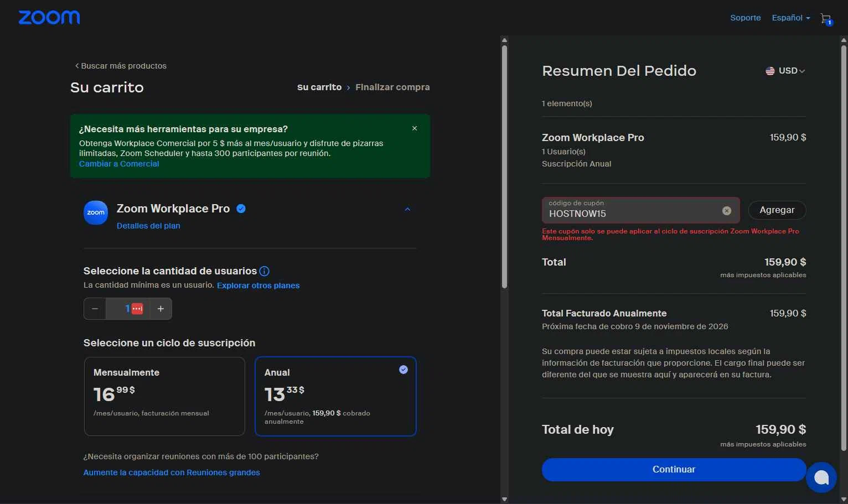Open the shopping cart icon
Image resolution: width=848 pixels, height=504 pixels.
pyautogui.click(x=826, y=19)
